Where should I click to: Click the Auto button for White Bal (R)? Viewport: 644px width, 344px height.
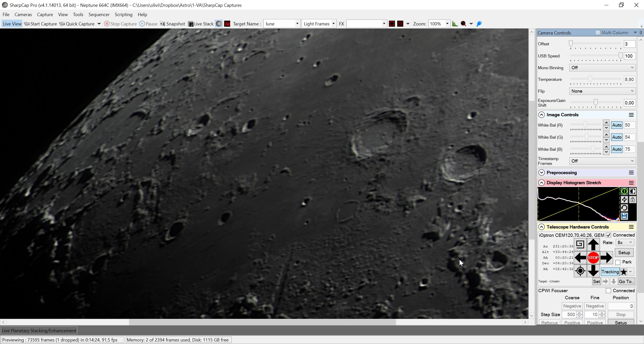point(617,125)
